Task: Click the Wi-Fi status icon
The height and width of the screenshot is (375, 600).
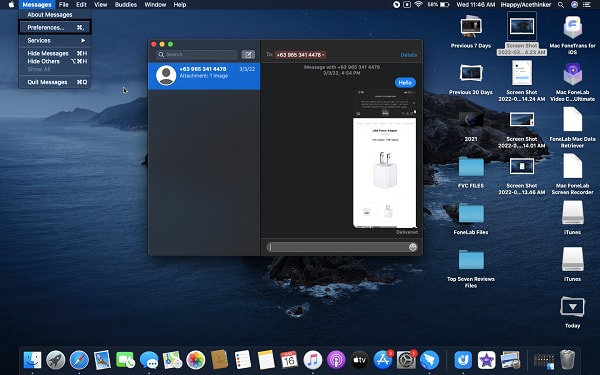Action: tap(418, 5)
